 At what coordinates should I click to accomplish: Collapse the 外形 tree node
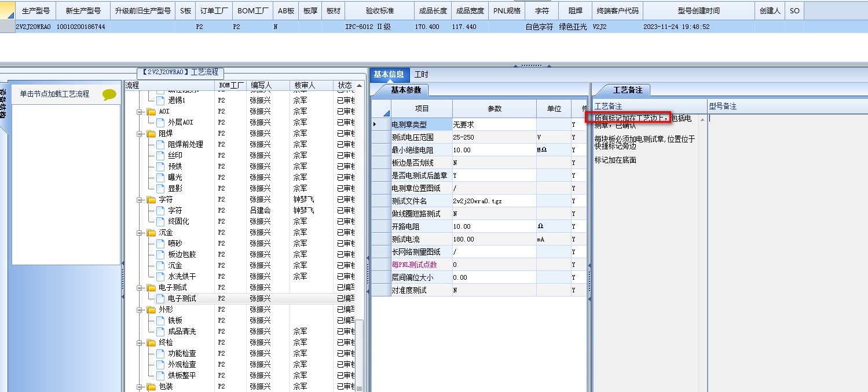click(140, 310)
